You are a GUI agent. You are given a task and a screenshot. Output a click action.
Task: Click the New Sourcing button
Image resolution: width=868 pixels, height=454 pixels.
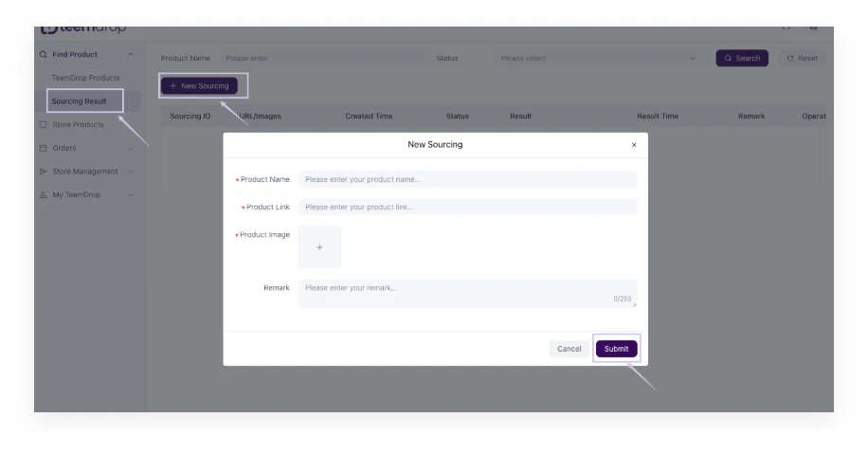click(199, 86)
